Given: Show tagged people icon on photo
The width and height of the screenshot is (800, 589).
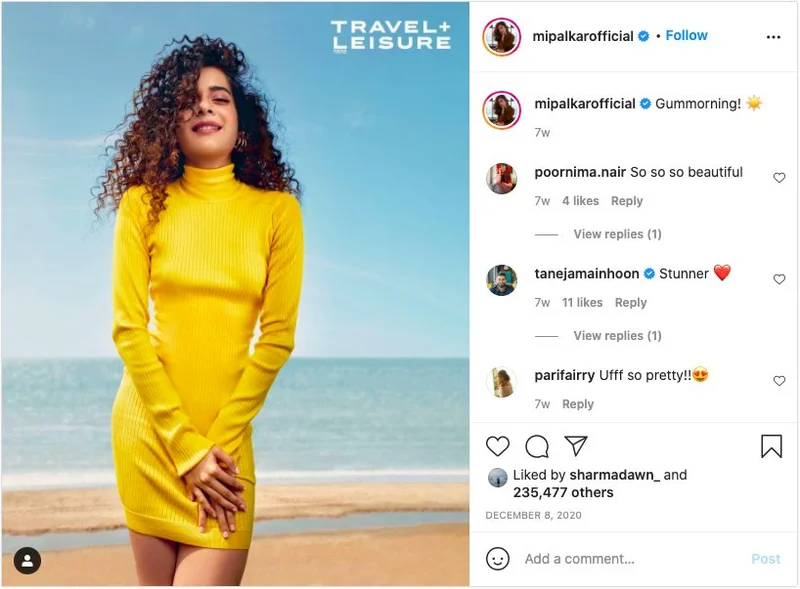Looking at the screenshot, I should (28, 561).
